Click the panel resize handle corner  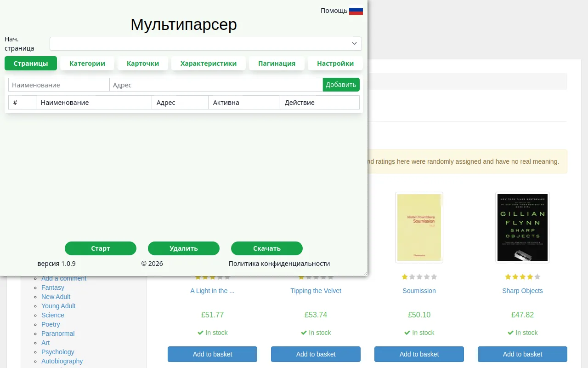[x=365, y=274]
